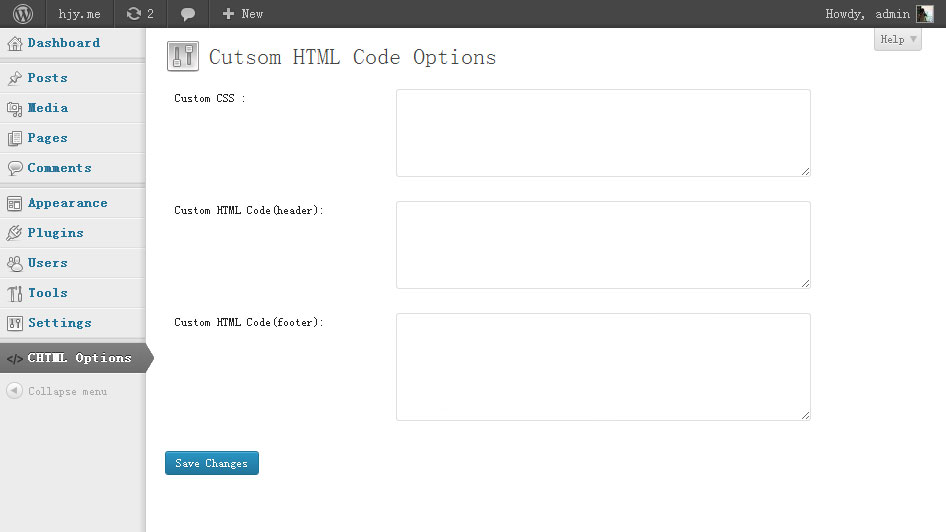Focus the Custom CSS text area
The width and height of the screenshot is (946, 532).
point(603,133)
